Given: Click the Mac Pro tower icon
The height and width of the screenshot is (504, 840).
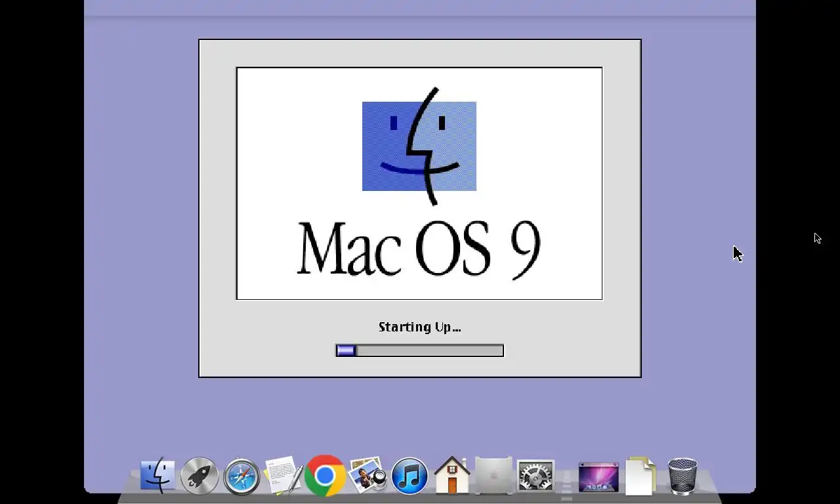Looking at the screenshot, I should (x=493, y=475).
